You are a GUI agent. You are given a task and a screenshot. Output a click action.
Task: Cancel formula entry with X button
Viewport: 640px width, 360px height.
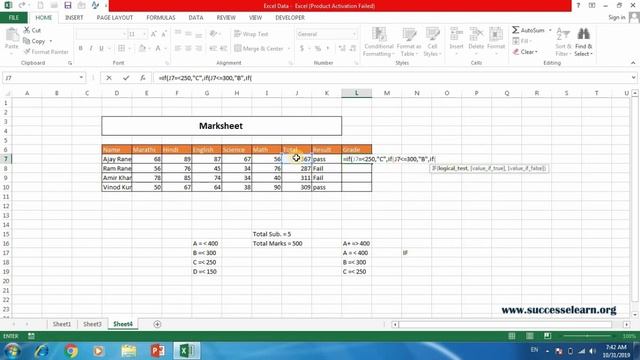click(x=109, y=78)
